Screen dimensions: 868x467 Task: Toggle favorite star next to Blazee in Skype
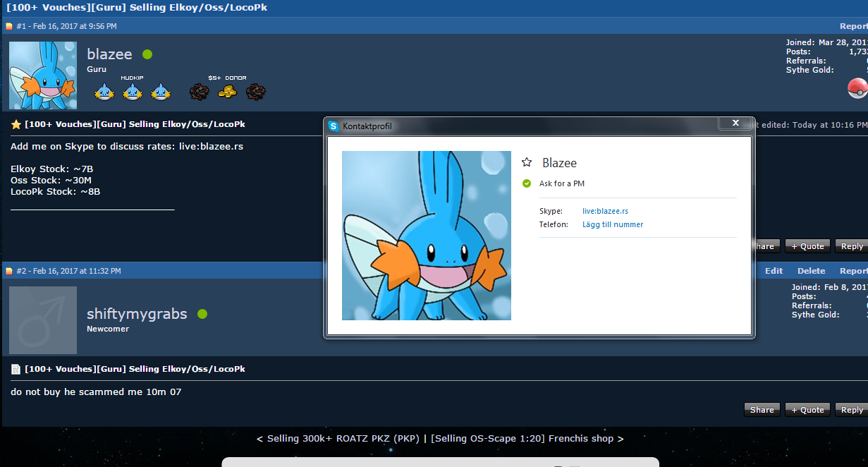527,162
